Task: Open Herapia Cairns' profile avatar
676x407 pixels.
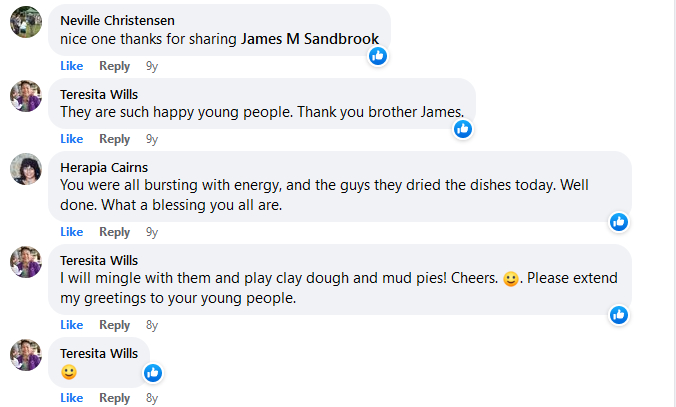Action: 25,169
